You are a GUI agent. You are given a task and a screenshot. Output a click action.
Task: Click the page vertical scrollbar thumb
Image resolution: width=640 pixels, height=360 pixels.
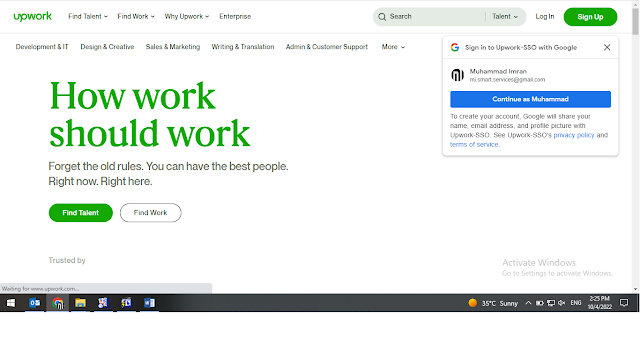pos(635,21)
